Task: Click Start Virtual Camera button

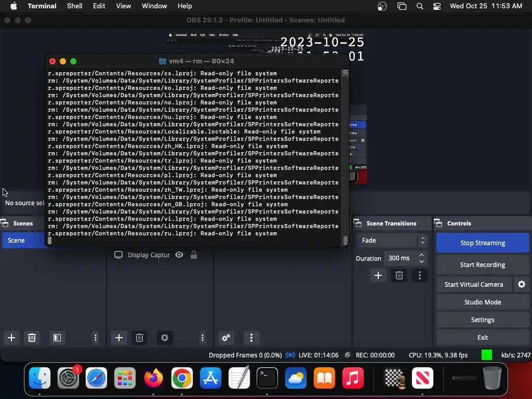Action: tap(474, 284)
